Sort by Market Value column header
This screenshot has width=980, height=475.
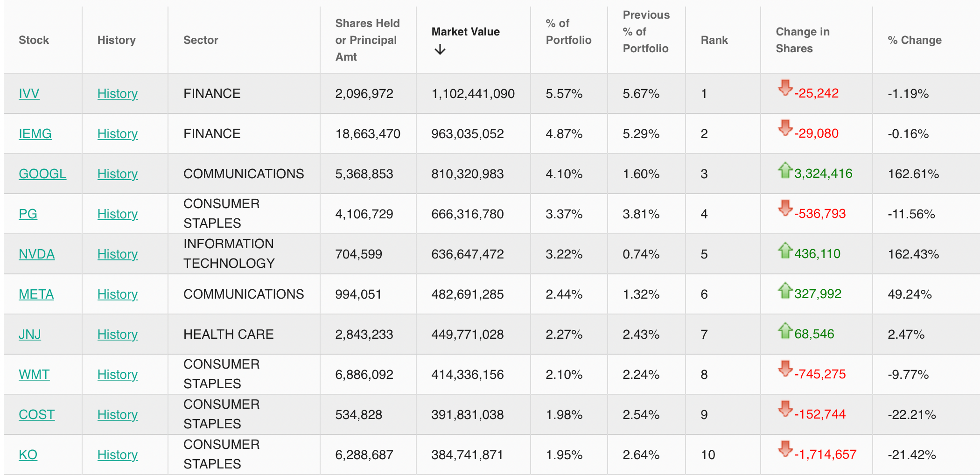pos(465,32)
